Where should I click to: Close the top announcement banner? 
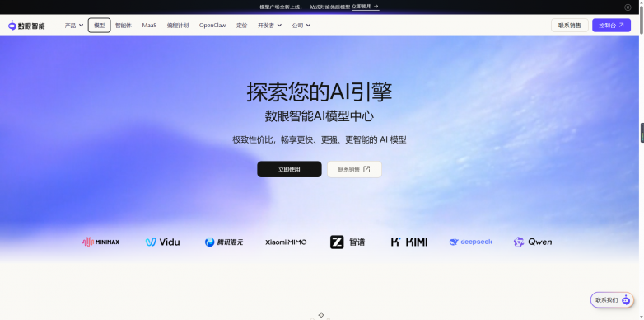click(x=628, y=7)
